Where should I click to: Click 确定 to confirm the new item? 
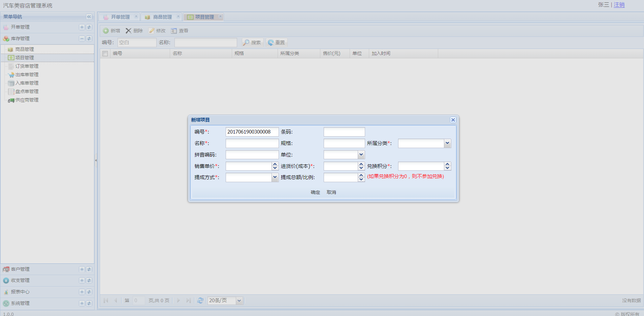point(315,192)
